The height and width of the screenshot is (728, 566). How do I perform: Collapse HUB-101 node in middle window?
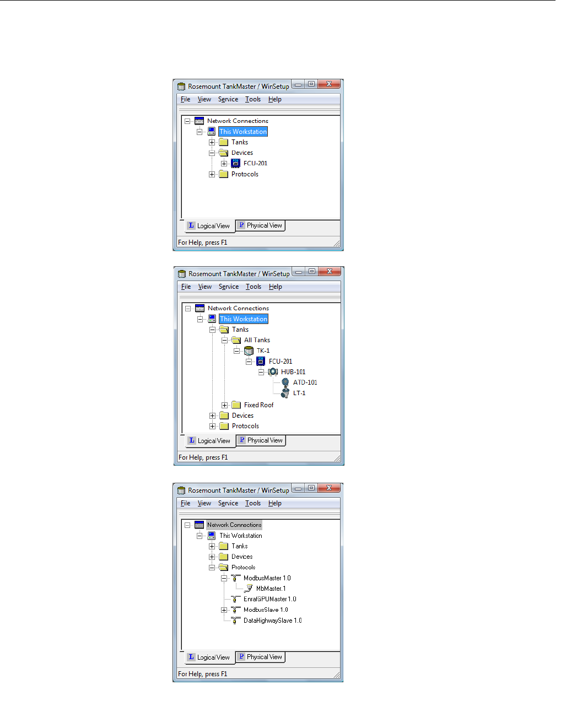pyautogui.click(x=261, y=372)
